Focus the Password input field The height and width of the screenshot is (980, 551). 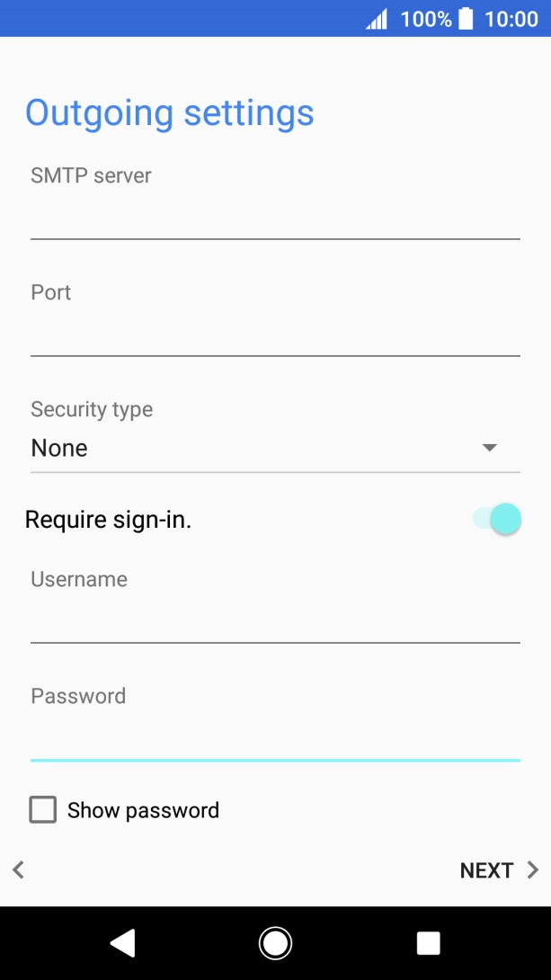(x=275, y=739)
